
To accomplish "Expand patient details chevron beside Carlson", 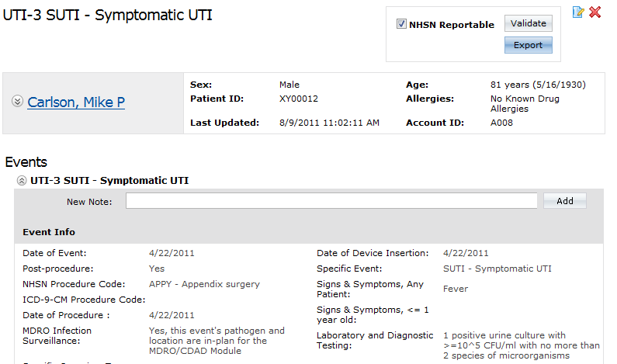I will click(x=17, y=102).
